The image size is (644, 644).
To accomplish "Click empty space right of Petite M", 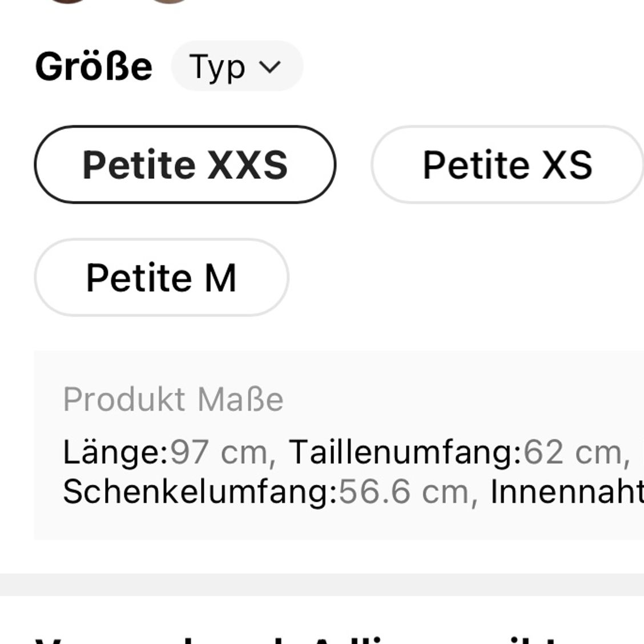I will point(464,277).
